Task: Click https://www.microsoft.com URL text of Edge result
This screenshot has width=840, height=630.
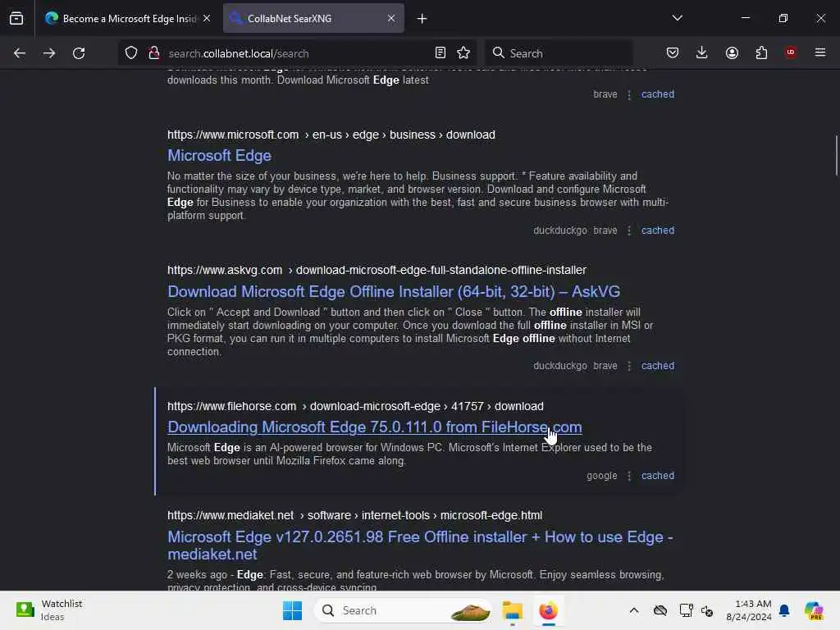Action: (x=233, y=135)
